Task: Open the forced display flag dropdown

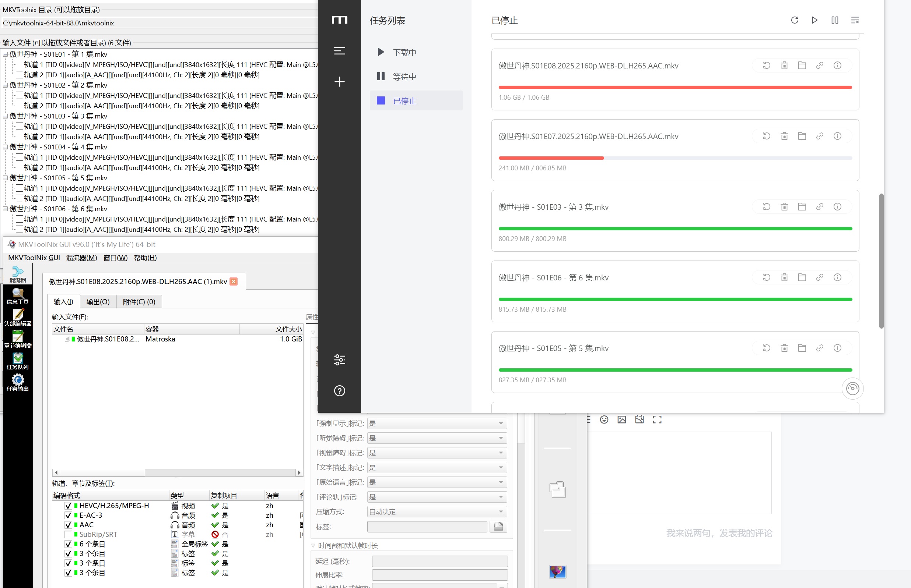Action: [x=437, y=424]
